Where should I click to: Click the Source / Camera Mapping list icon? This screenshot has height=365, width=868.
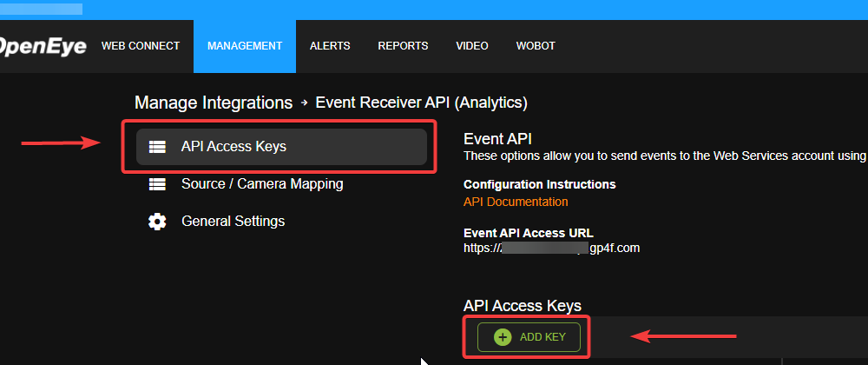[157, 184]
